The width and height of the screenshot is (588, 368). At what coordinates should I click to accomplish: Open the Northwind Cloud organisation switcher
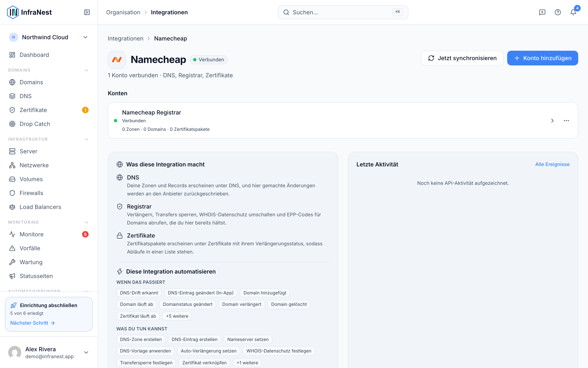(x=49, y=37)
